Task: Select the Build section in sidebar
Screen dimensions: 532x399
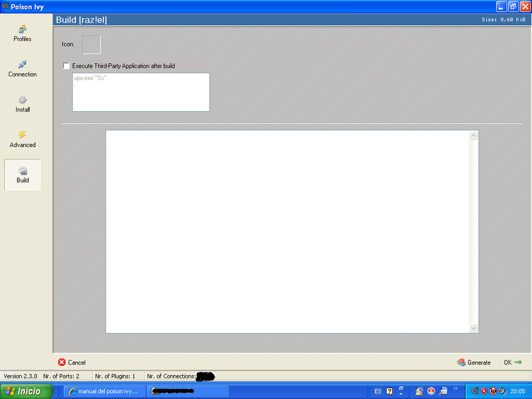Action: [23, 174]
